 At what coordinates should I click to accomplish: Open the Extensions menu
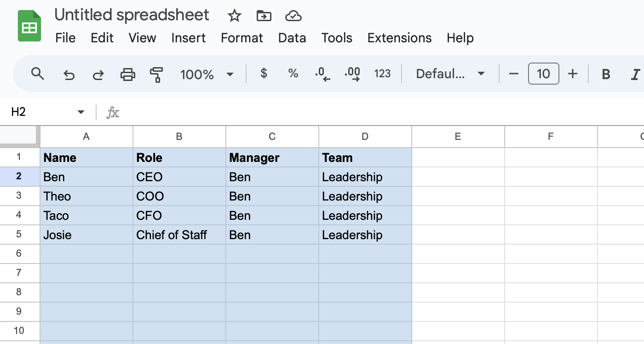coord(399,38)
